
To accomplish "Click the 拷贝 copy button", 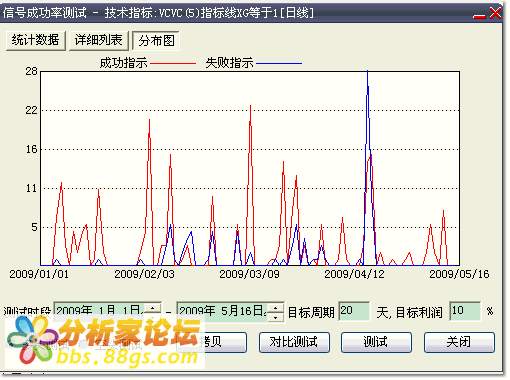I will coord(211,342).
